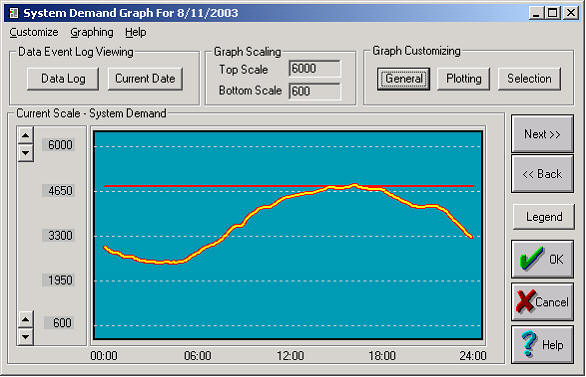The height and width of the screenshot is (377, 586).
Task: Decrease the top scale with the down arrow by 6000
Action: click(25, 152)
